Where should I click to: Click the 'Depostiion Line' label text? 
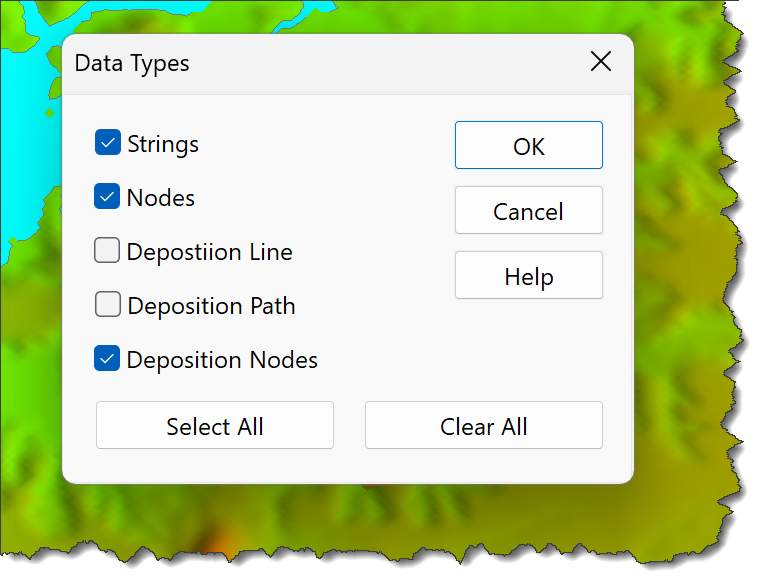click(x=209, y=252)
